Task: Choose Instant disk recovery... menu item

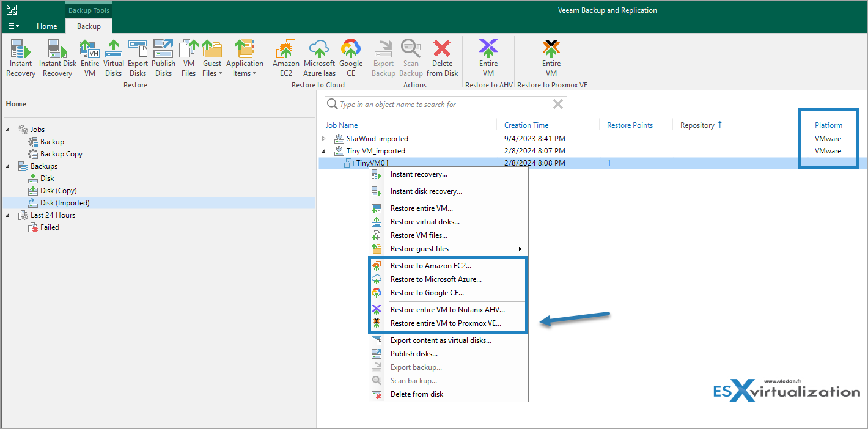Action: 449,191
